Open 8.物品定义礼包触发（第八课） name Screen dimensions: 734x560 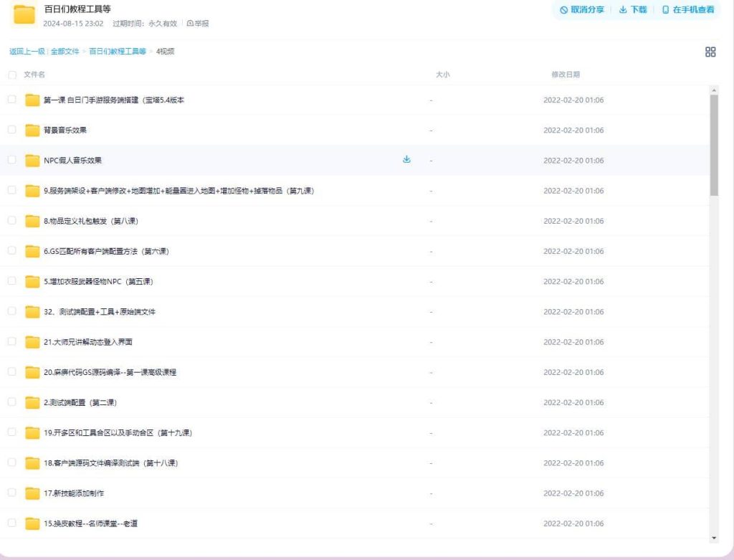pyautogui.click(x=91, y=221)
